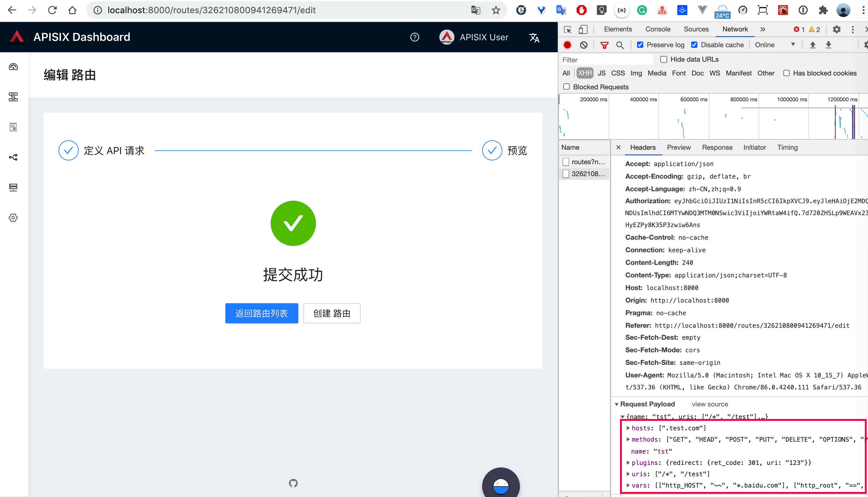
Task: Toggle the Disable cache checkbox
Action: pyautogui.click(x=695, y=45)
